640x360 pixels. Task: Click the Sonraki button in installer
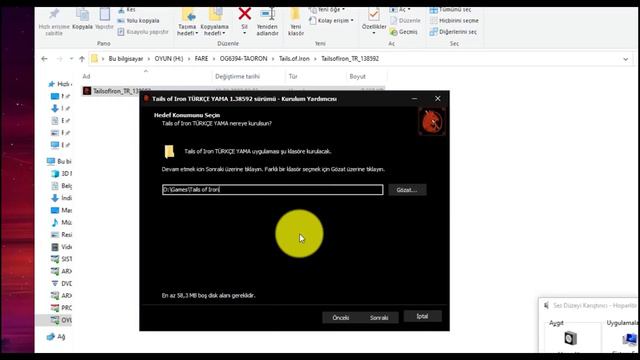click(379, 318)
